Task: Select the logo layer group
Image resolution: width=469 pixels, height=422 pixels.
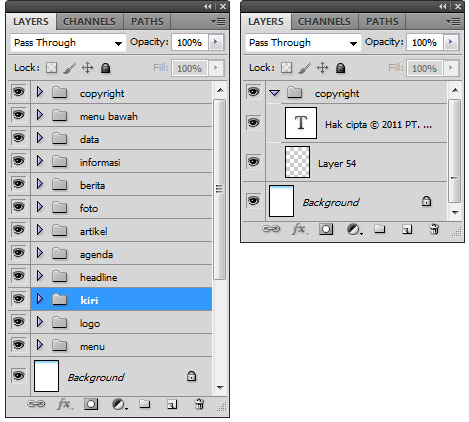Action: tap(121, 323)
